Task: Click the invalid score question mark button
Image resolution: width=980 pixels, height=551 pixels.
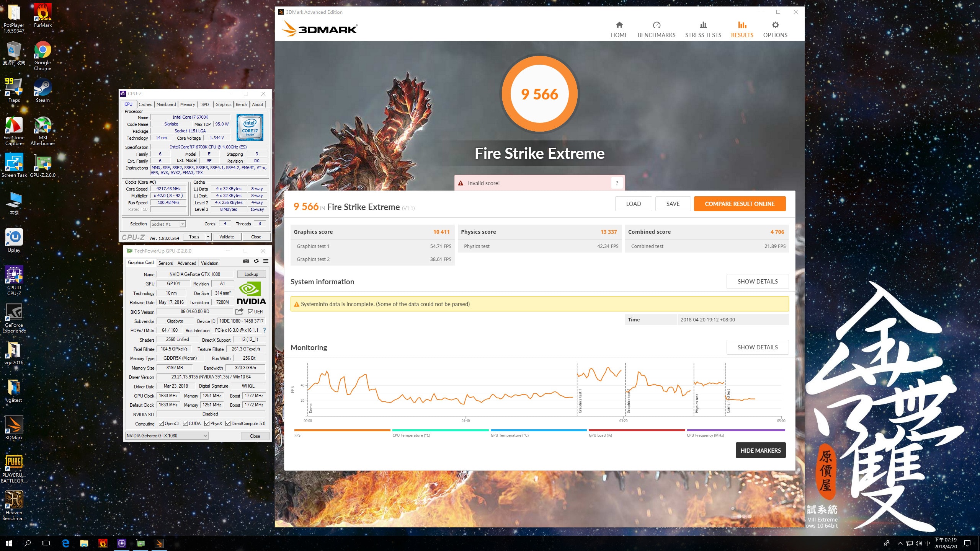Action: pos(617,183)
